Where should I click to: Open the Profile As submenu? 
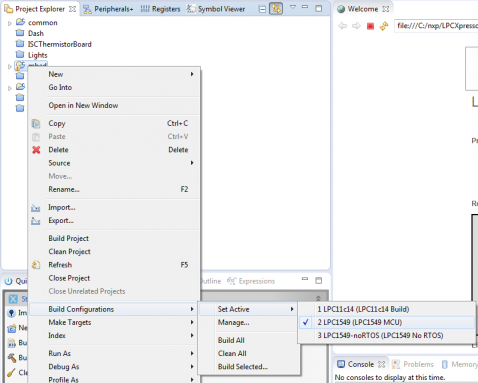[115, 379]
